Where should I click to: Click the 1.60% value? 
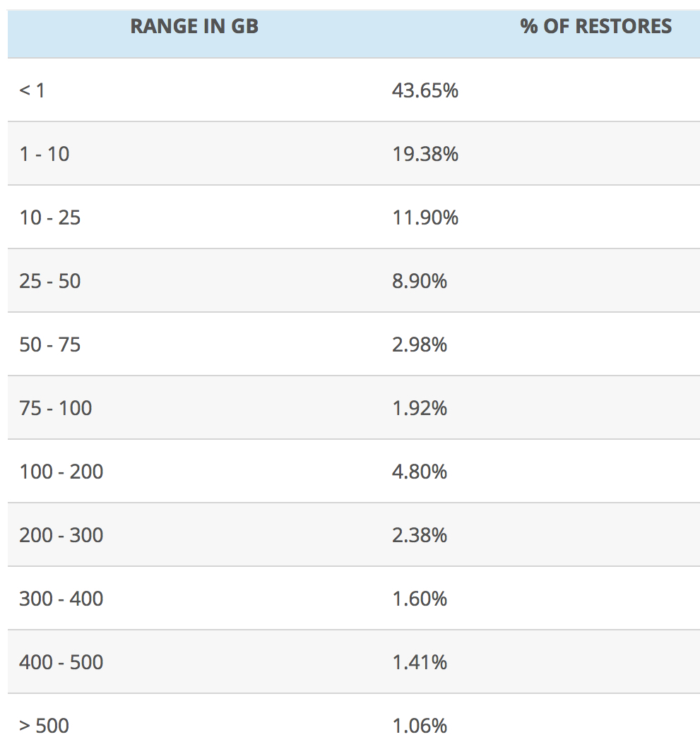(420, 599)
